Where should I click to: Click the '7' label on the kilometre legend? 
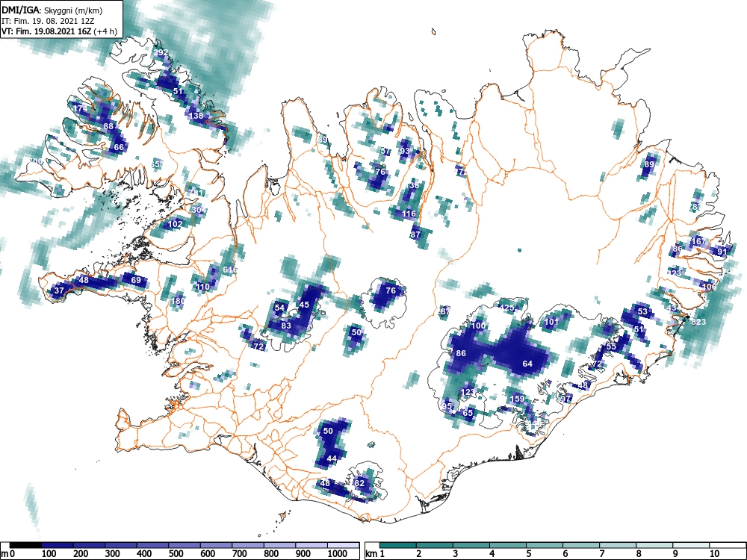[601, 554]
